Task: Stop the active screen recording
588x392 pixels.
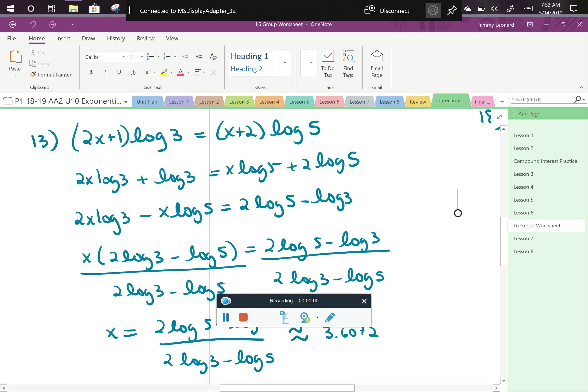Action: (x=243, y=317)
